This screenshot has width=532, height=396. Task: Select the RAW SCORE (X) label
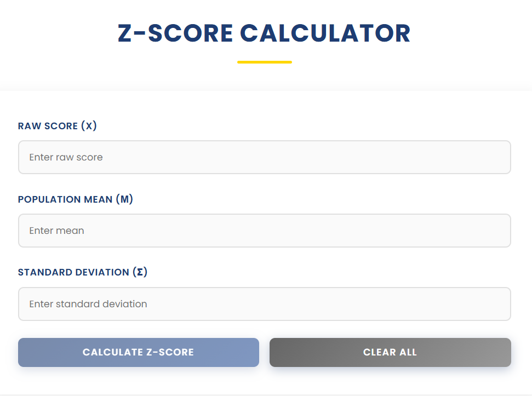coord(57,125)
